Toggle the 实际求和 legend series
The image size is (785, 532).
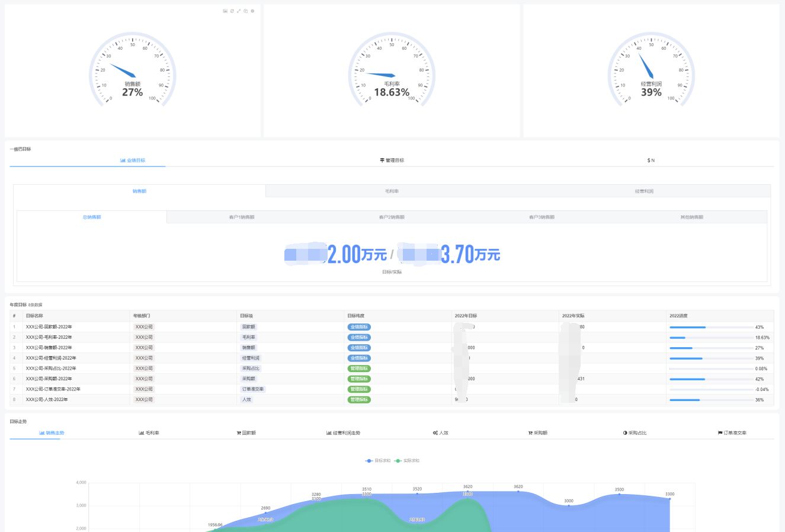pyautogui.click(x=407, y=460)
